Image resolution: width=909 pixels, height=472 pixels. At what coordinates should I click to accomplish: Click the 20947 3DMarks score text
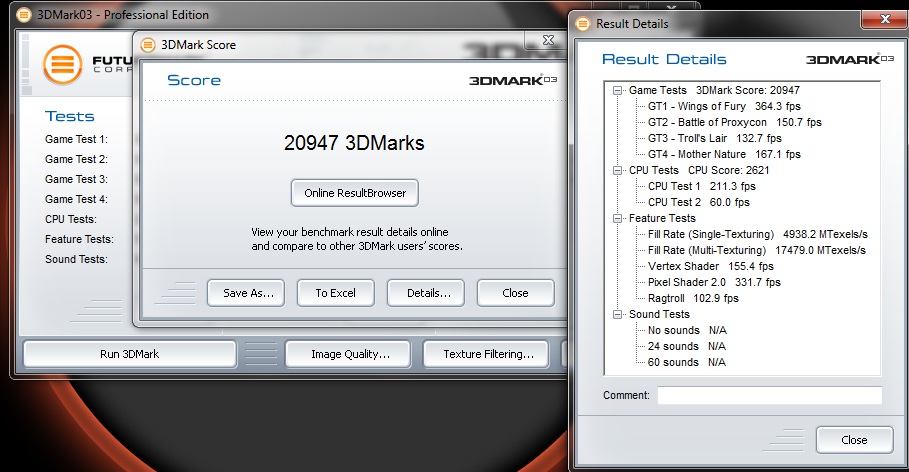[354, 143]
